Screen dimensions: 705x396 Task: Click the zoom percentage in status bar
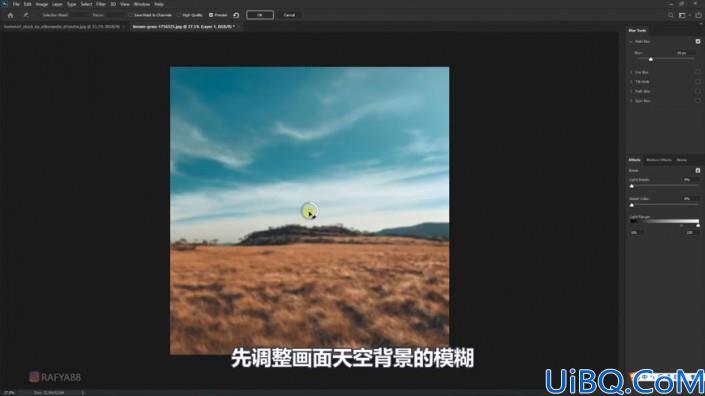tap(9, 393)
